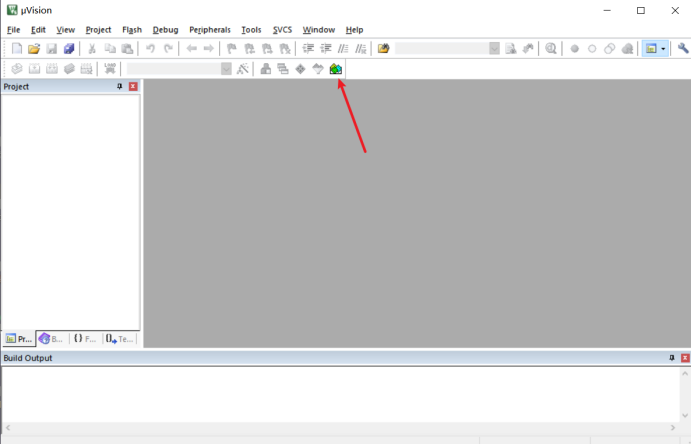692x444 pixels.
Task: Insert a bookmark with the flag icon
Action: [x=232, y=49]
